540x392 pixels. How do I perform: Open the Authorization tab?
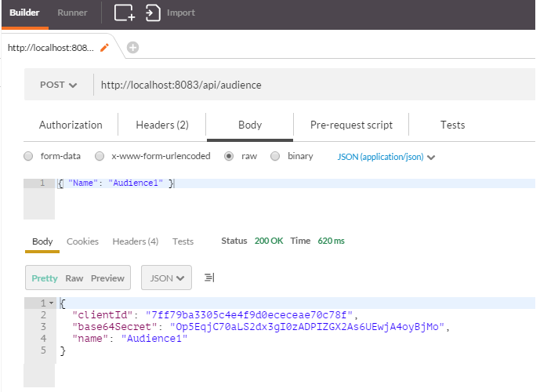(x=71, y=125)
